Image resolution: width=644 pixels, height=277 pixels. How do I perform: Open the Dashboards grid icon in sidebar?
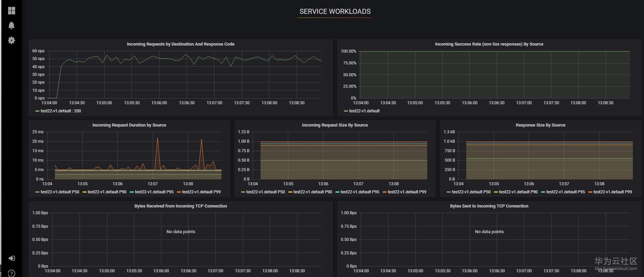pyautogui.click(x=11, y=11)
